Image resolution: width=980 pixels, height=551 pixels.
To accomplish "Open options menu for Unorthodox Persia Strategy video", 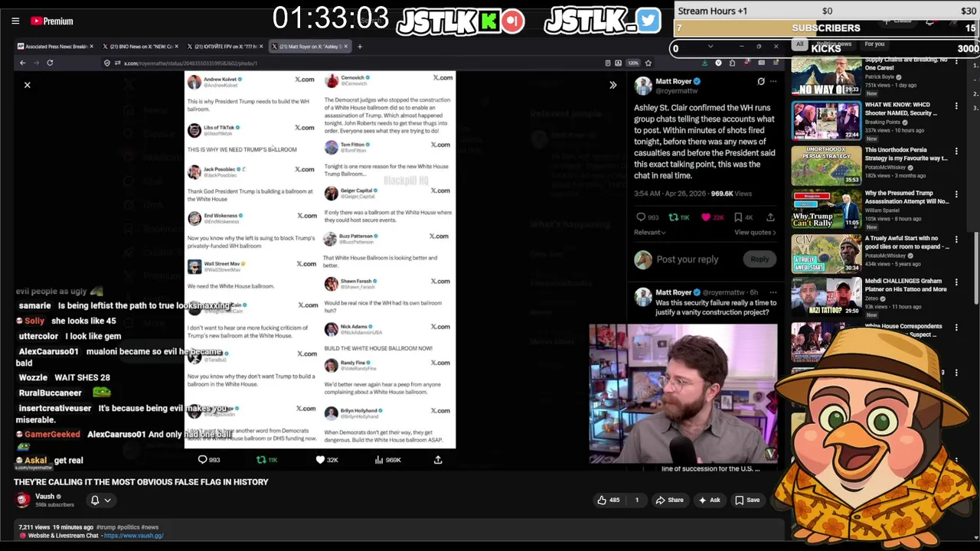I will tap(956, 151).
